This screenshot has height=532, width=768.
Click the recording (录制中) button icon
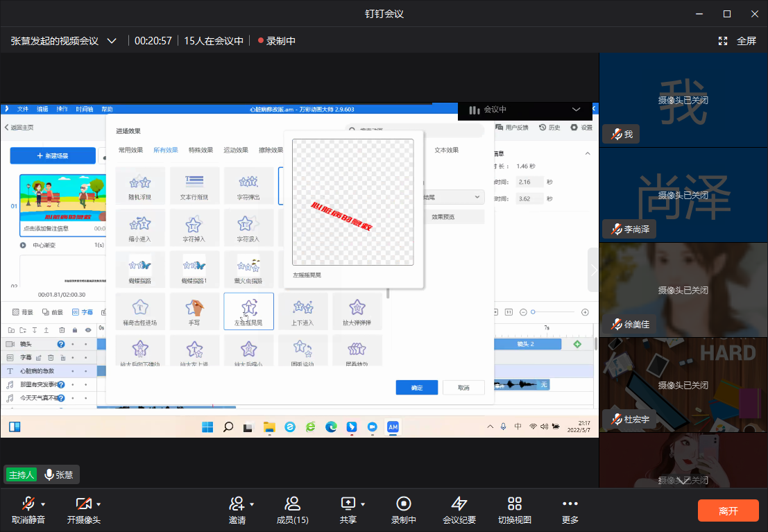click(403, 504)
